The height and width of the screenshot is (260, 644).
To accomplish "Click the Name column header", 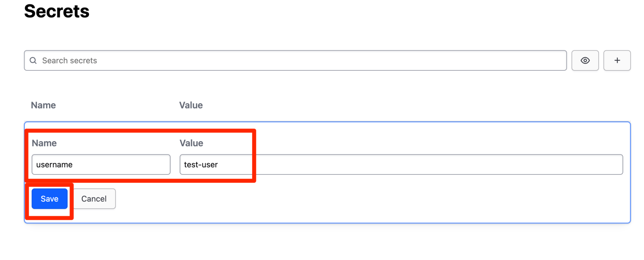I will pos(43,105).
